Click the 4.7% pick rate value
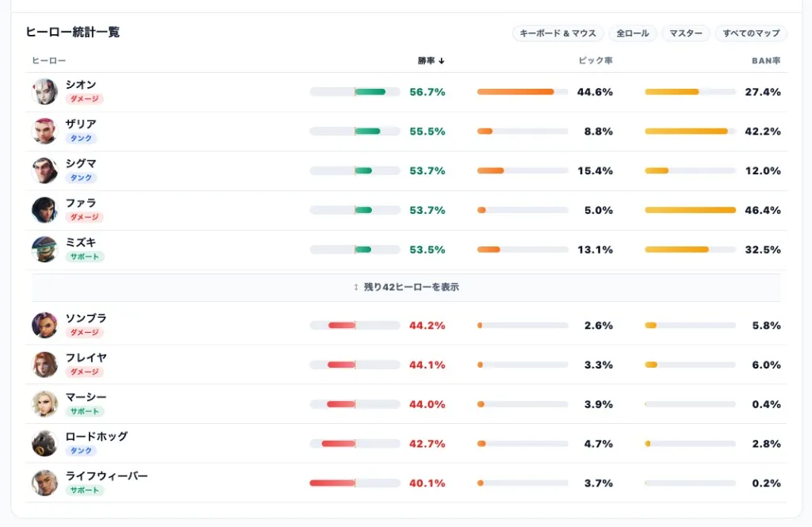Image resolution: width=812 pixels, height=527 pixels. click(x=599, y=444)
